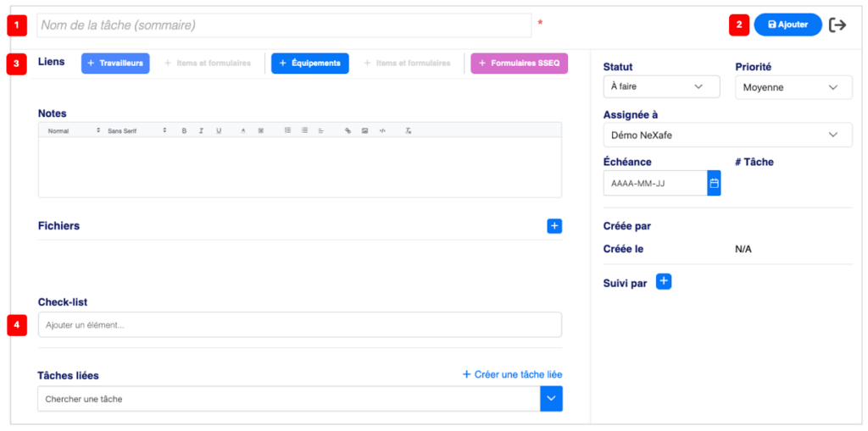Add a file with the Fichiers plus icon
The width and height of the screenshot is (868, 431).
click(554, 226)
